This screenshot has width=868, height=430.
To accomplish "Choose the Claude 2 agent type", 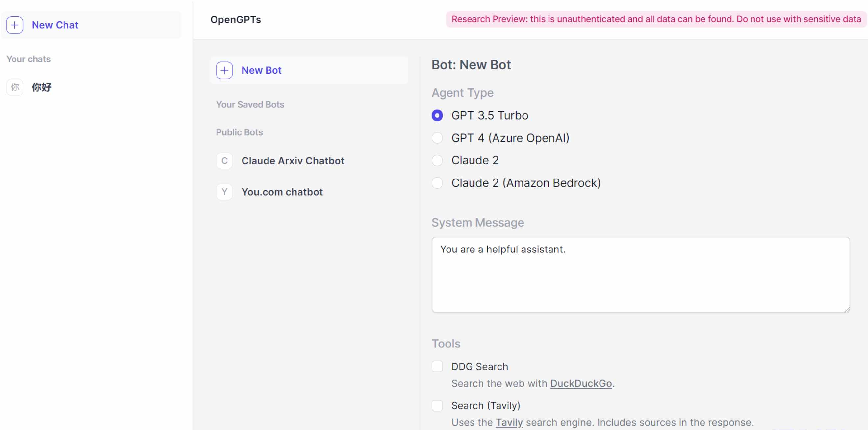I will [437, 160].
